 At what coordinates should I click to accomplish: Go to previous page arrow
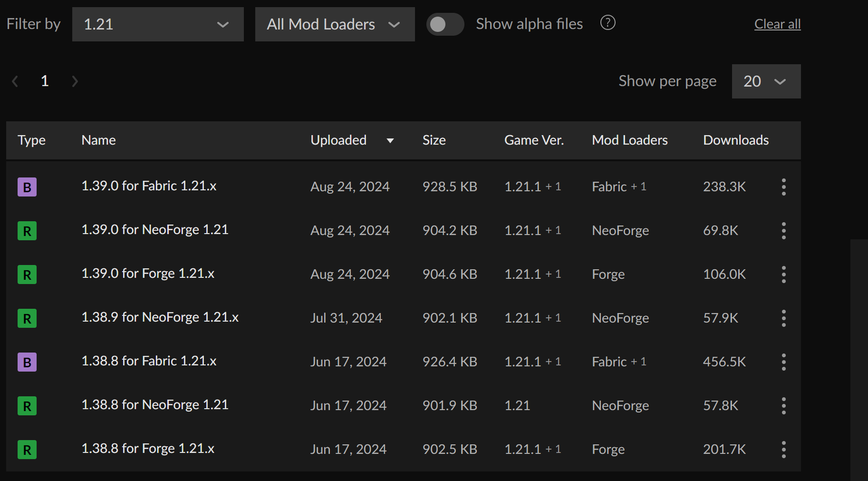click(15, 81)
